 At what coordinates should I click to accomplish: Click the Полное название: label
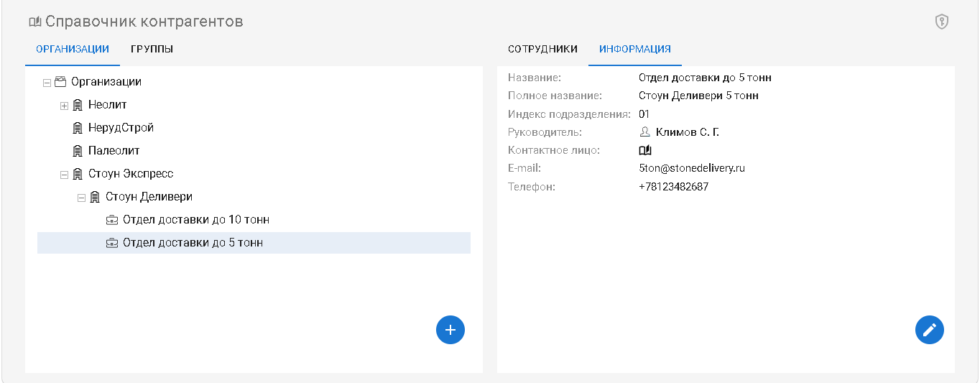[x=555, y=96]
